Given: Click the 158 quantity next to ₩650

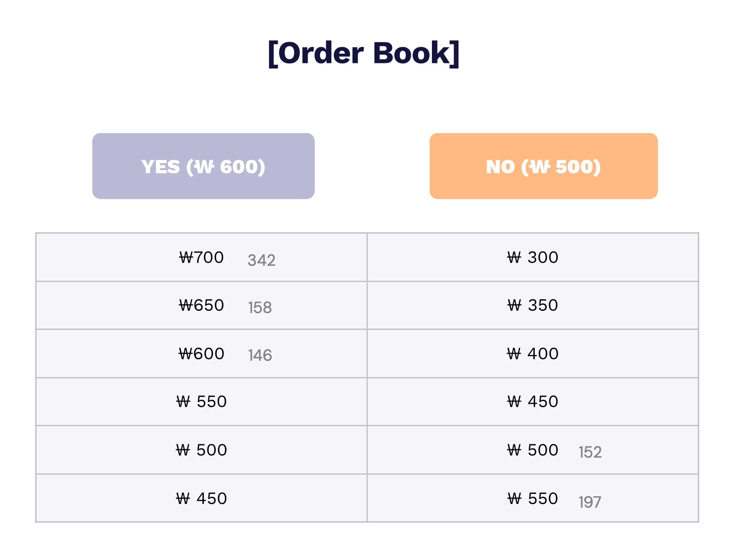Looking at the screenshot, I should [260, 308].
